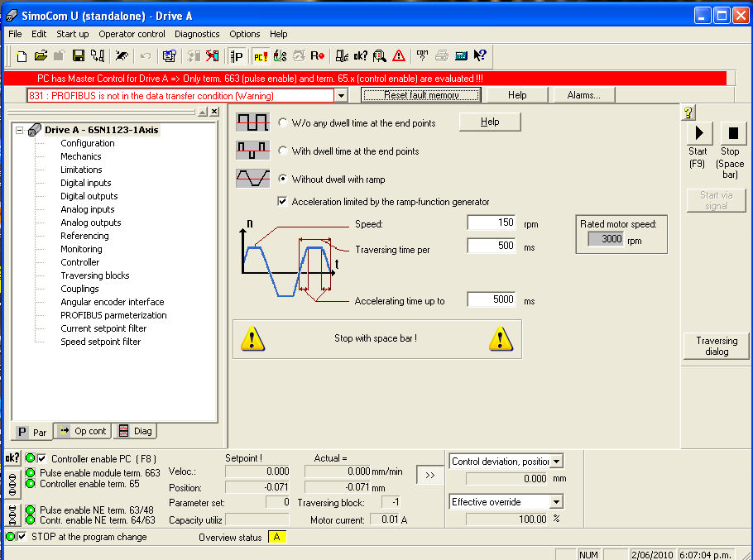
Task: Click the Alarms... button
Action: (x=583, y=95)
